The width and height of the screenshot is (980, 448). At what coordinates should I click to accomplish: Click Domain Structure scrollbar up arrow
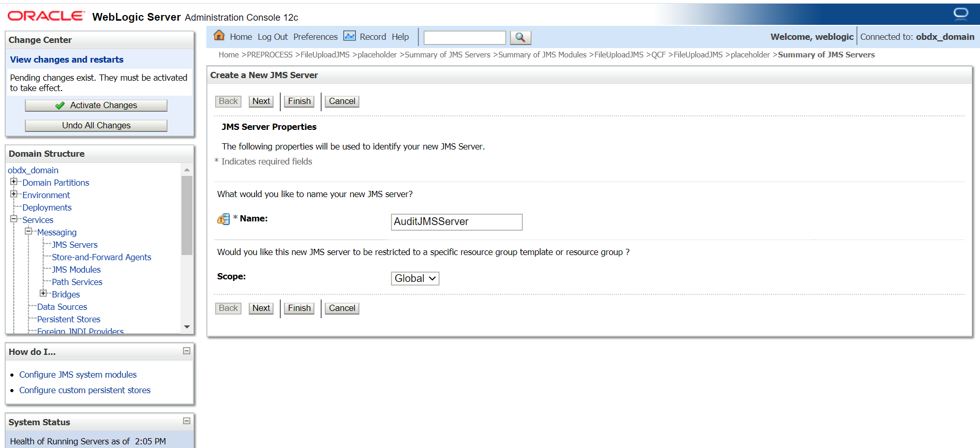coord(187,170)
